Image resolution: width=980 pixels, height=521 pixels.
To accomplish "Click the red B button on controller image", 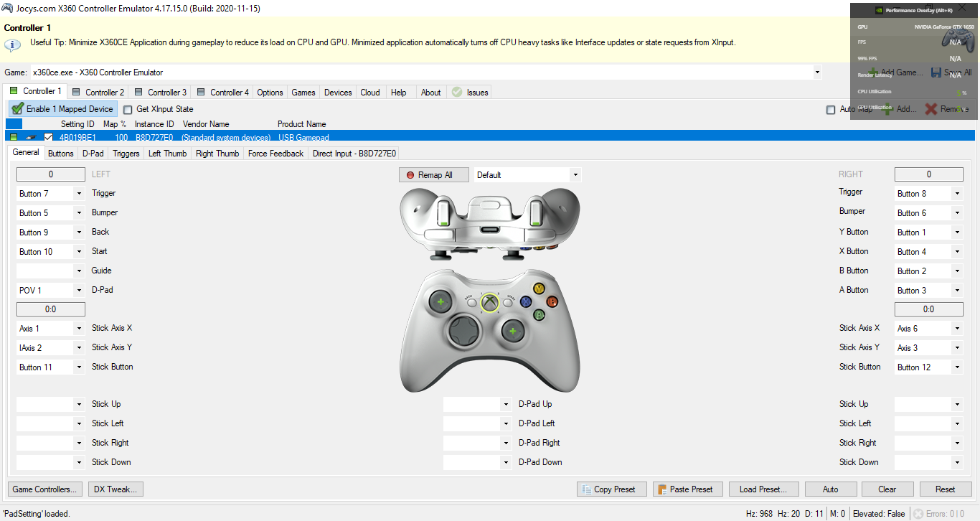I will 552,301.
